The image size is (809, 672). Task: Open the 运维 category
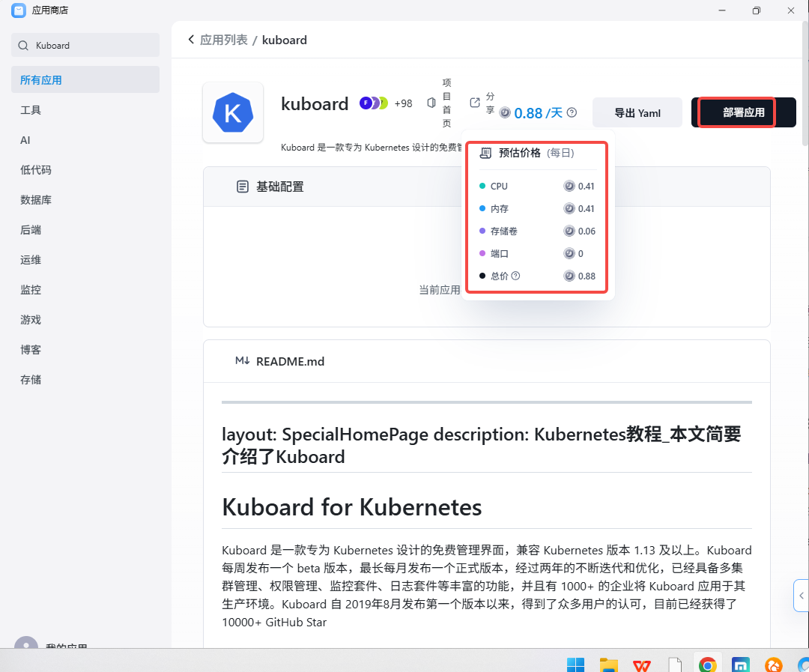pyautogui.click(x=31, y=260)
